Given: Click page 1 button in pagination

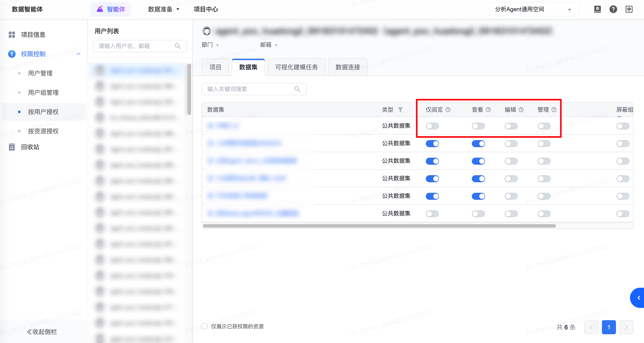Looking at the screenshot, I should coord(609,327).
